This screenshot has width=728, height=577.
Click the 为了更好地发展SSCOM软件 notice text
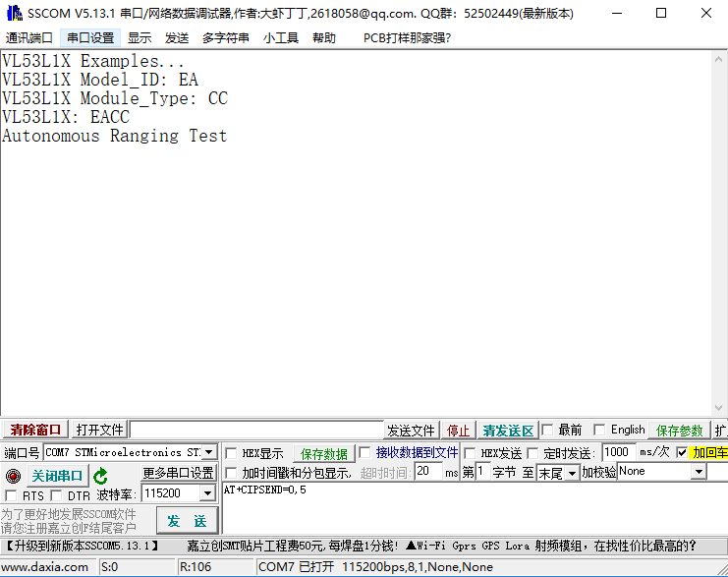click(x=68, y=514)
